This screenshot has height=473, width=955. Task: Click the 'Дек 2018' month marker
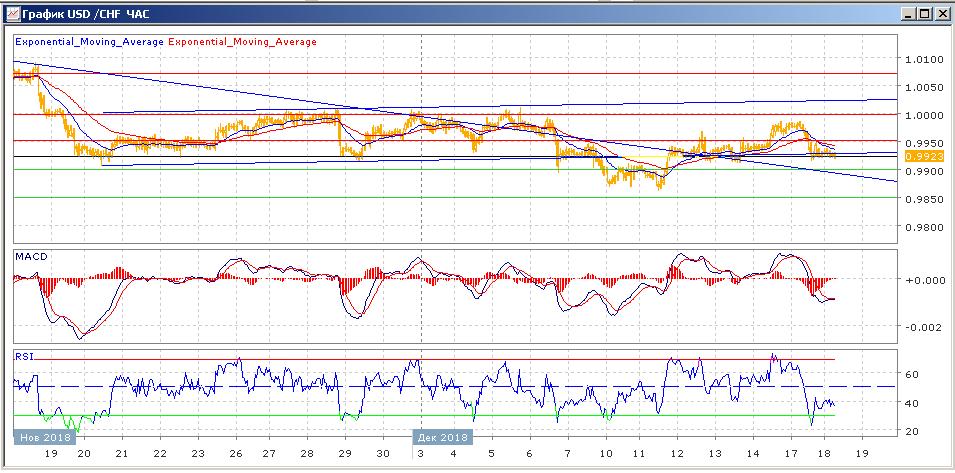[x=441, y=437]
